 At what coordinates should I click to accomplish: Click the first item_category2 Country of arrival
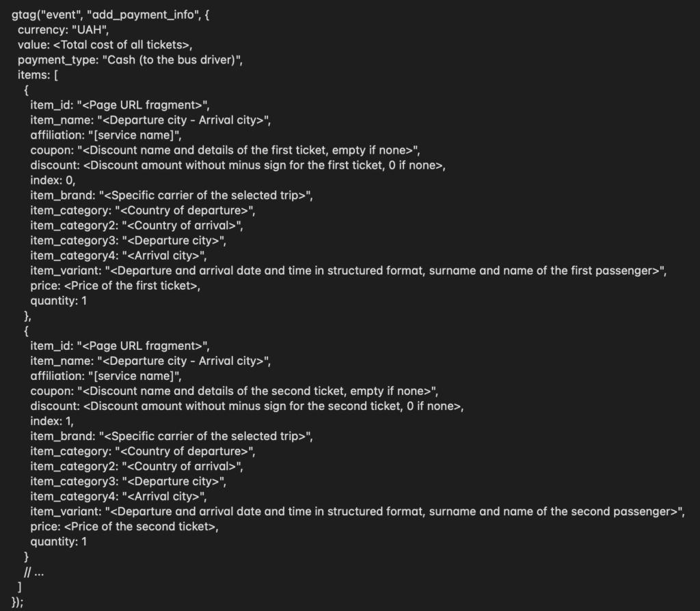click(183, 226)
